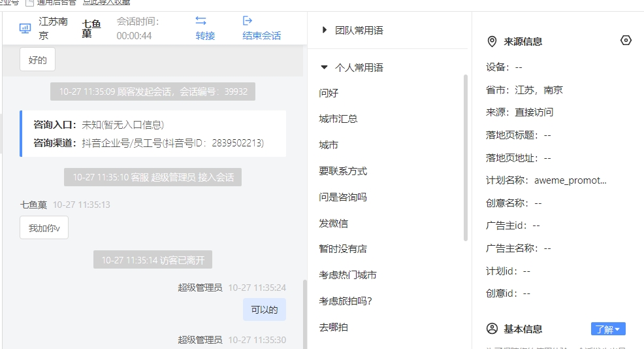Select the 发微信 quick phrase

(334, 224)
